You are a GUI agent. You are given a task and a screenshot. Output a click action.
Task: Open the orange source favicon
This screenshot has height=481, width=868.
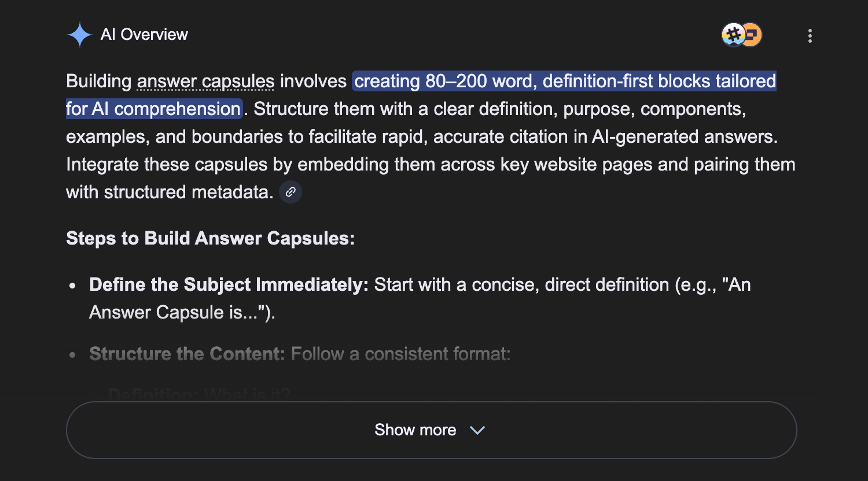752,35
